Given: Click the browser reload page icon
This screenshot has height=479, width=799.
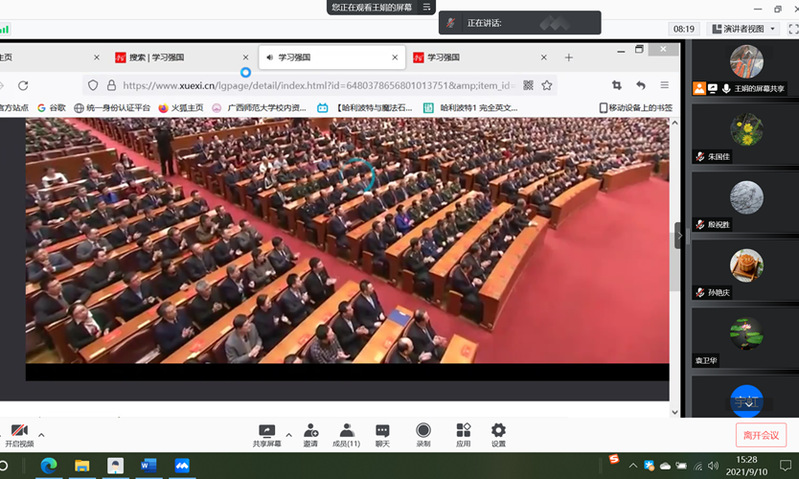Looking at the screenshot, I should click(x=23, y=85).
